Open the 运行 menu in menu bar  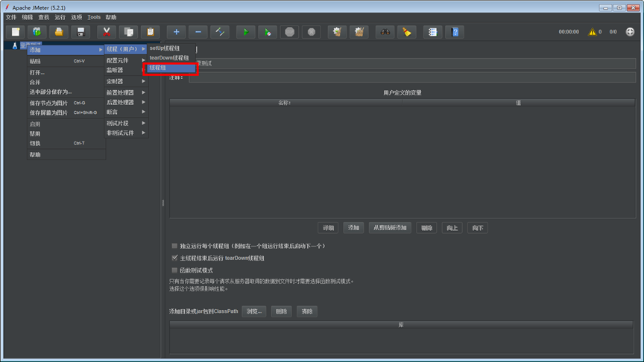60,17
